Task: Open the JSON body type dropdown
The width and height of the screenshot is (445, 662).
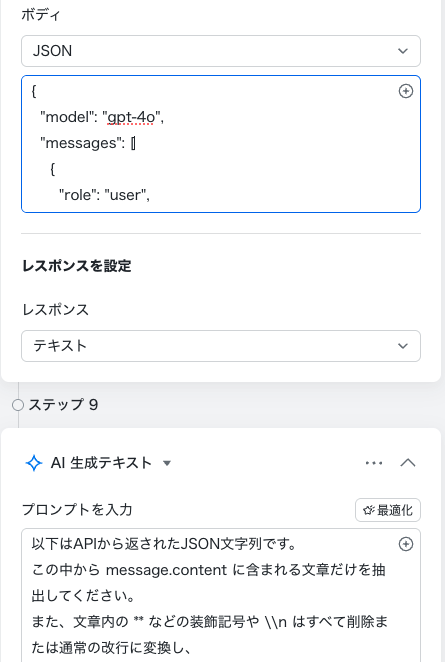Action: click(221, 51)
